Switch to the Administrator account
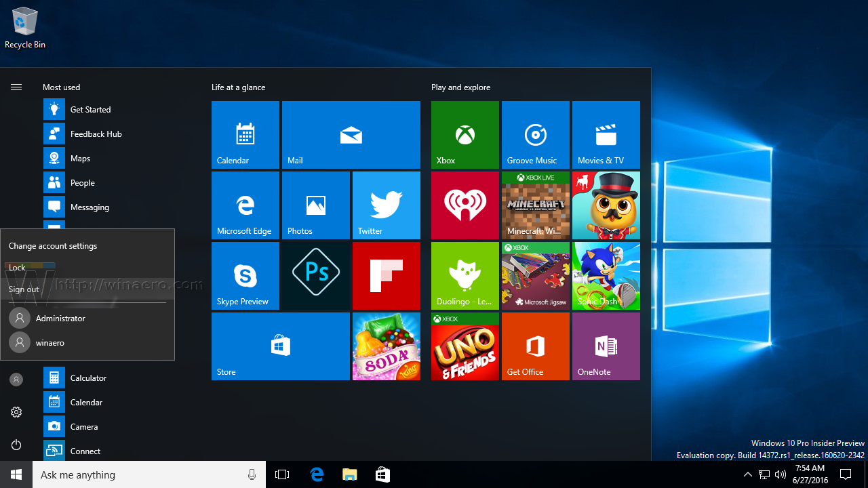 coord(60,318)
